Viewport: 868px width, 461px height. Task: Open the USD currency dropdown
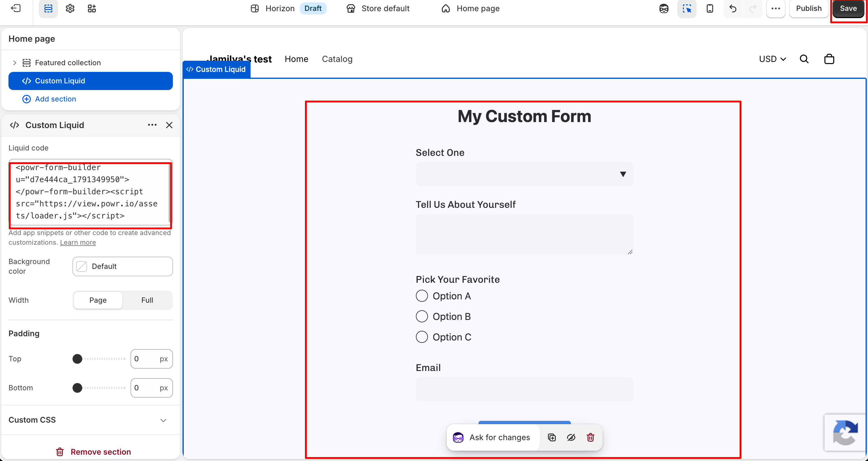click(772, 59)
